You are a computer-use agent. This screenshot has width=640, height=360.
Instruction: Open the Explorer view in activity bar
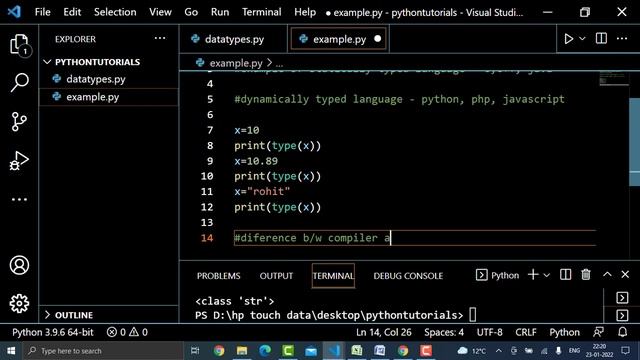click(19, 44)
